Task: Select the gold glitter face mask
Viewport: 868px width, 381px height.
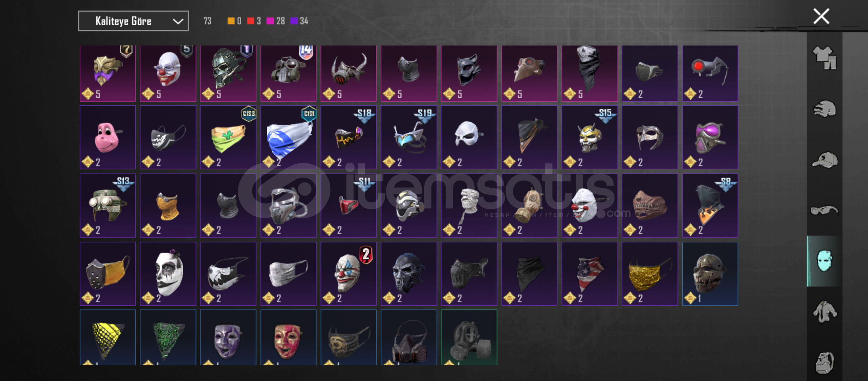Action: click(650, 274)
